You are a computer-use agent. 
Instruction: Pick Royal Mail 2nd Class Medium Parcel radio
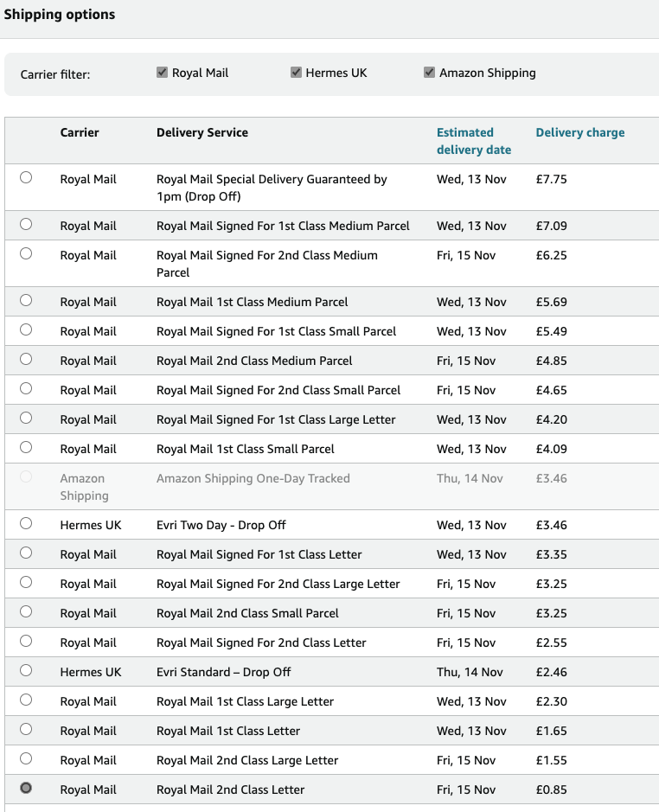point(26,360)
